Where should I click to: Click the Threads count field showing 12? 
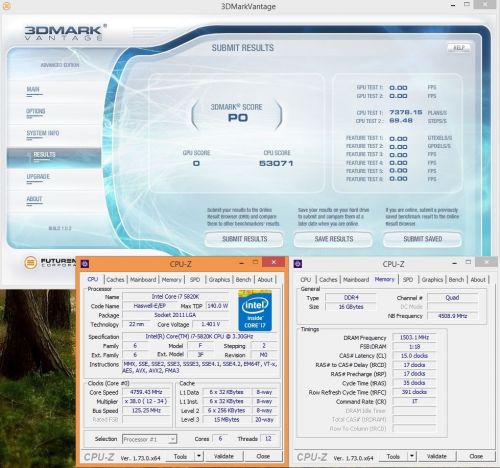click(268, 439)
